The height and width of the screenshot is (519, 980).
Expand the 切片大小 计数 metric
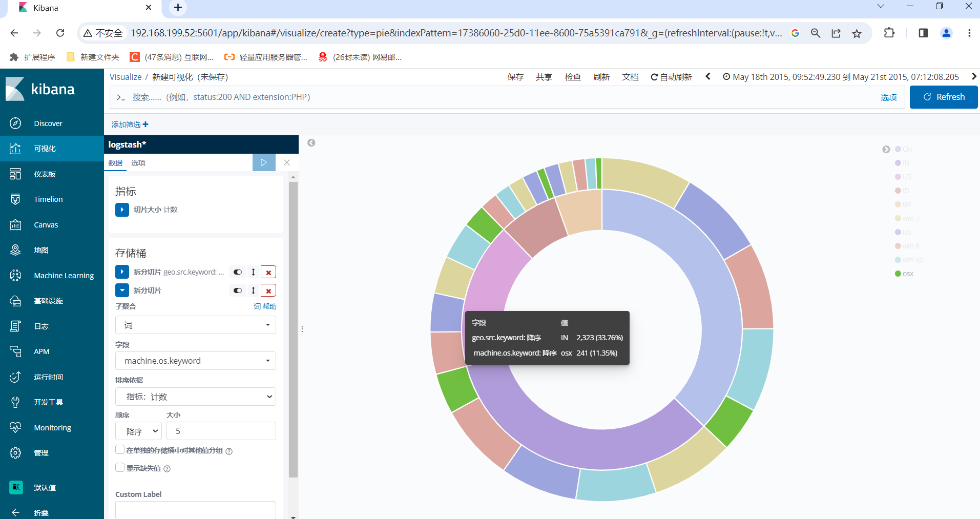click(x=122, y=210)
